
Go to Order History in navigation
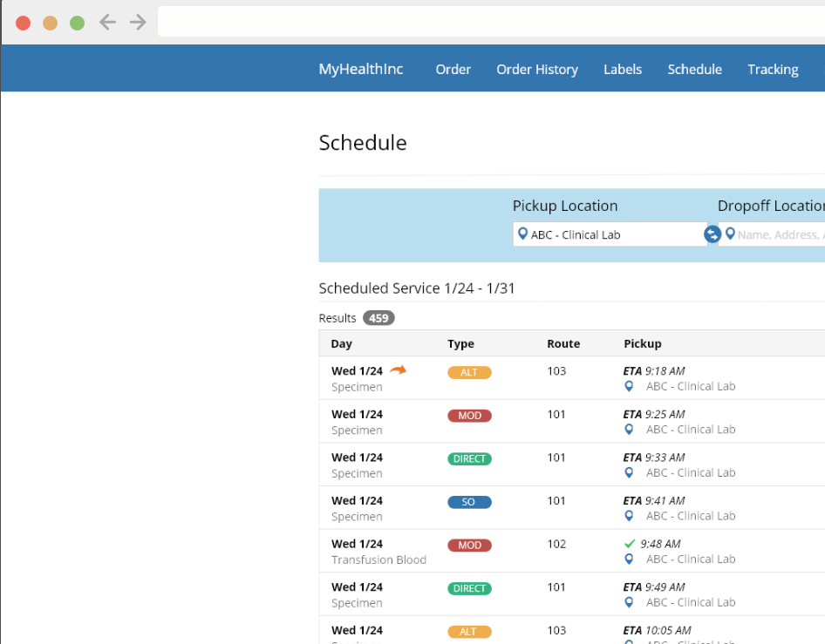pos(536,70)
